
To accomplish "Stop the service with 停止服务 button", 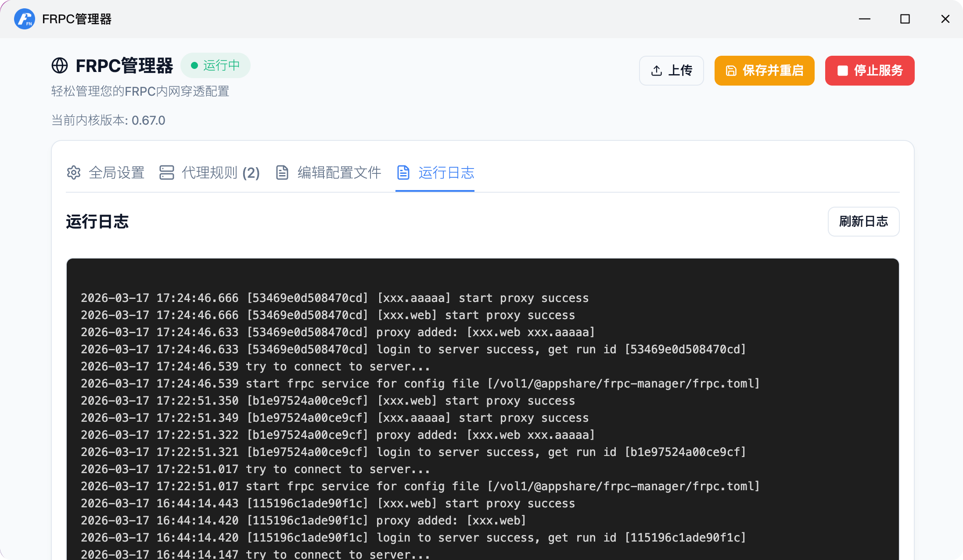I will coord(870,71).
